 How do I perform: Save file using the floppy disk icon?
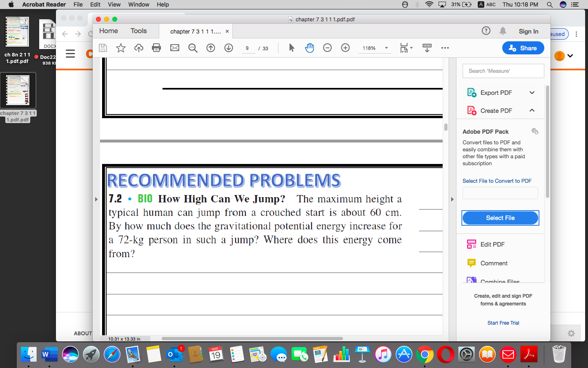(x=103, y=48)
